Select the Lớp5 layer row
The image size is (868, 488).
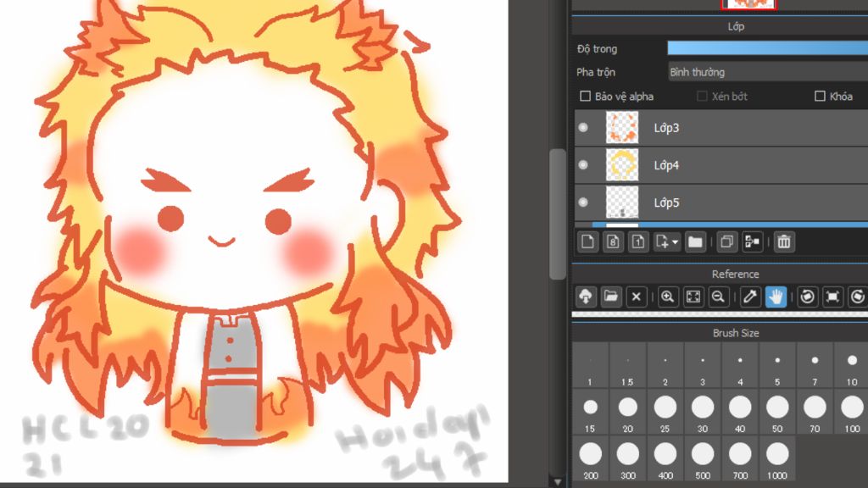(x=721, y=202)
